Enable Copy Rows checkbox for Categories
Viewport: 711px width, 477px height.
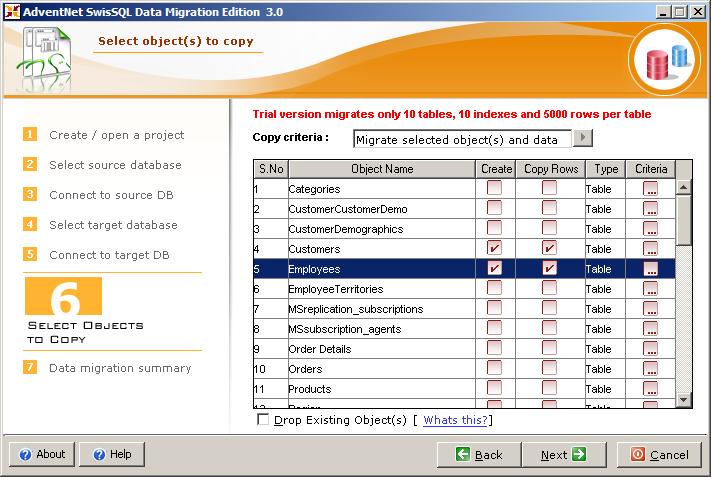(x=549, y=188)
